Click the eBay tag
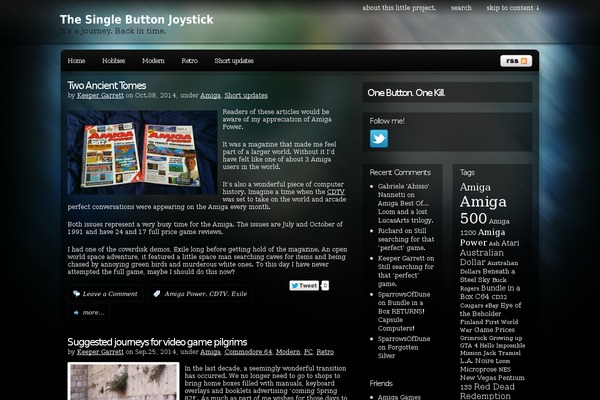Screen dimensions: 600x400 click(492, 306)
